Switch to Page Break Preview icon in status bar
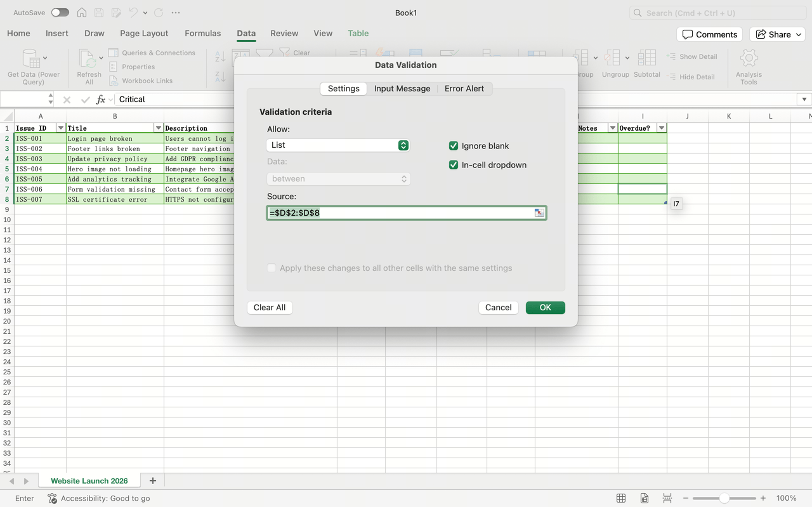The height and width of the screenshot is (507, 812). pyautogui.click(x=667, y=498)
